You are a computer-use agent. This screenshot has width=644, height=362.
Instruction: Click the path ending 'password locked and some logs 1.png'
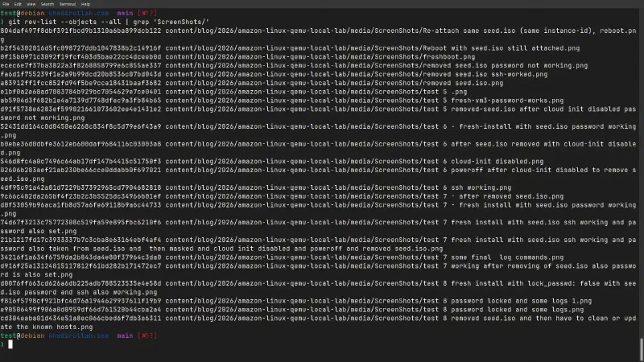pyautogui.click(x=378, y=301)
